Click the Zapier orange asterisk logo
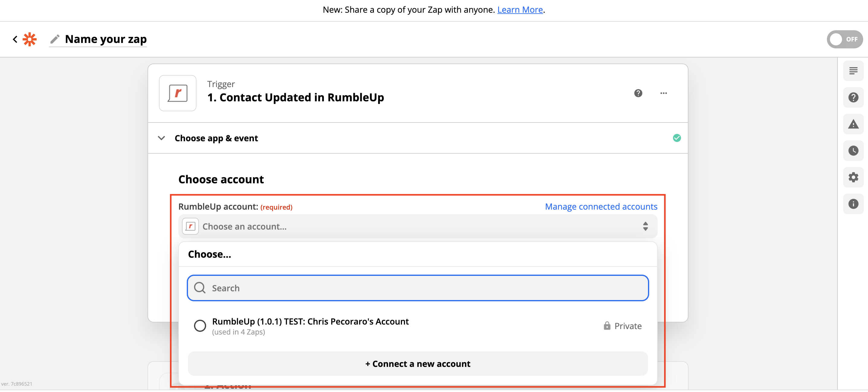 coord(30,39)
